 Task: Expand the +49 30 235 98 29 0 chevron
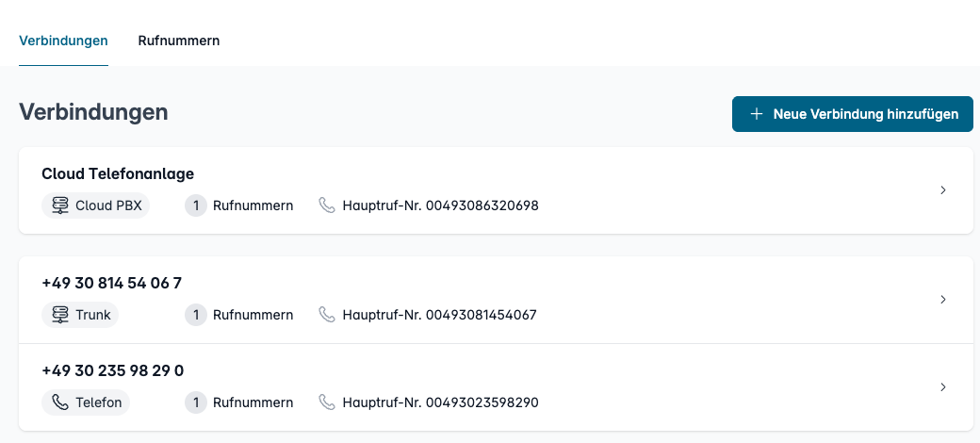(x=943, y=387)
